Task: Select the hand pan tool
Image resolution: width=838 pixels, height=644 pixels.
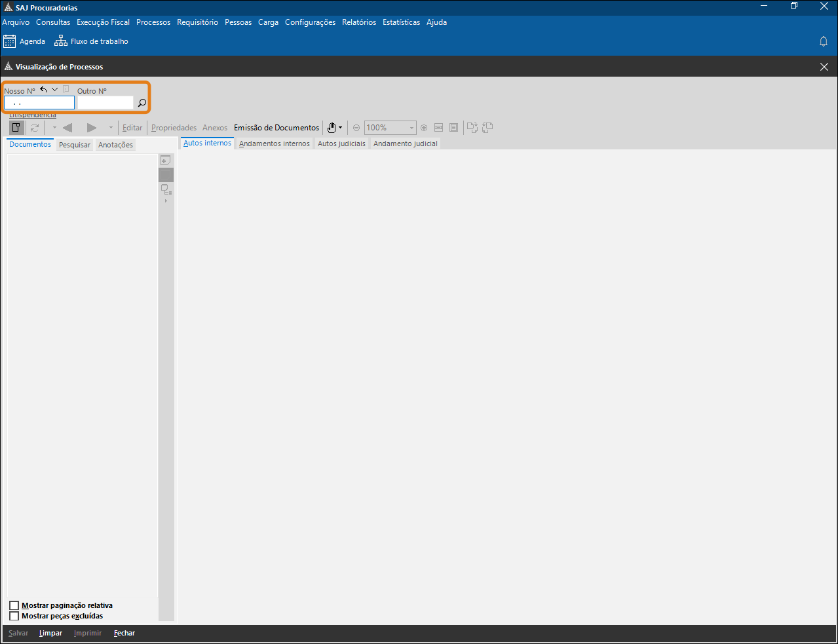Action: tap(332, 128)
